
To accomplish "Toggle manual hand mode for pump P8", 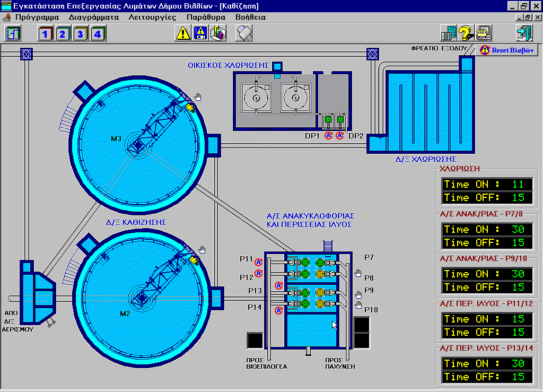I will 358,274.
